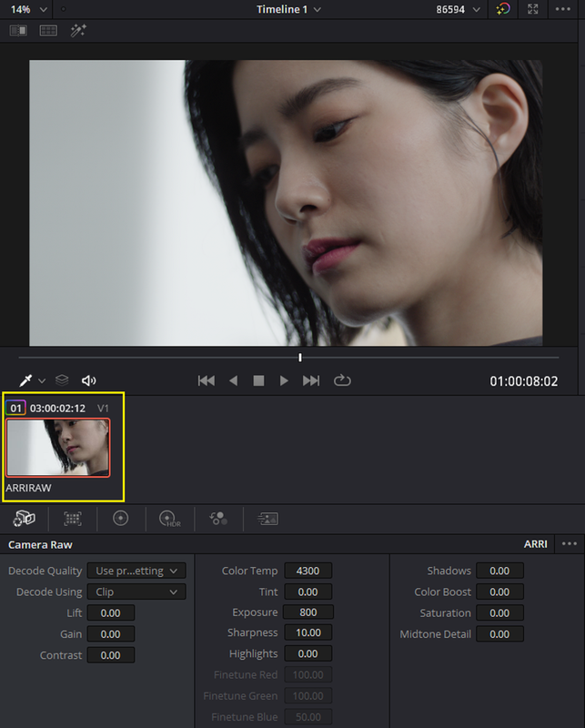Click the Exposure 800 field
585x728 pixels.
[308, 612]
